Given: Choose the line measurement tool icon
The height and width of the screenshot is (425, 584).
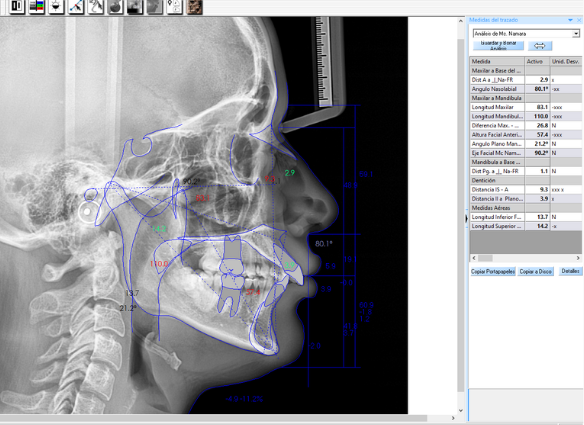Looking at the screenshot, I should click(76, 6).
